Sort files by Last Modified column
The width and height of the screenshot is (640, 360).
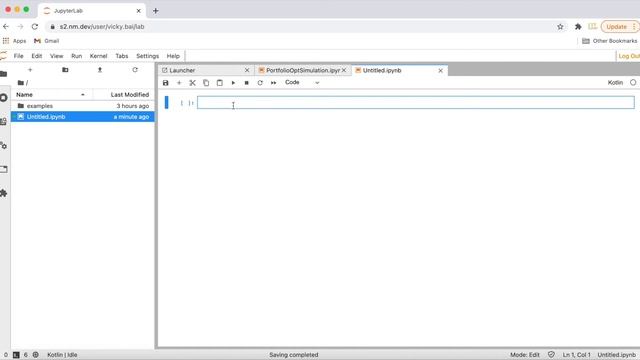124,95
